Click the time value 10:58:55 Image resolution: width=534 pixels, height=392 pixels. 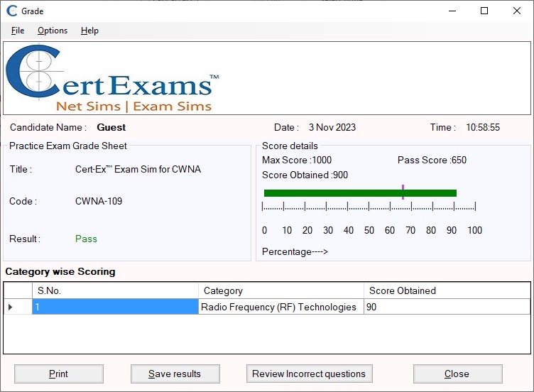[483, 127]
